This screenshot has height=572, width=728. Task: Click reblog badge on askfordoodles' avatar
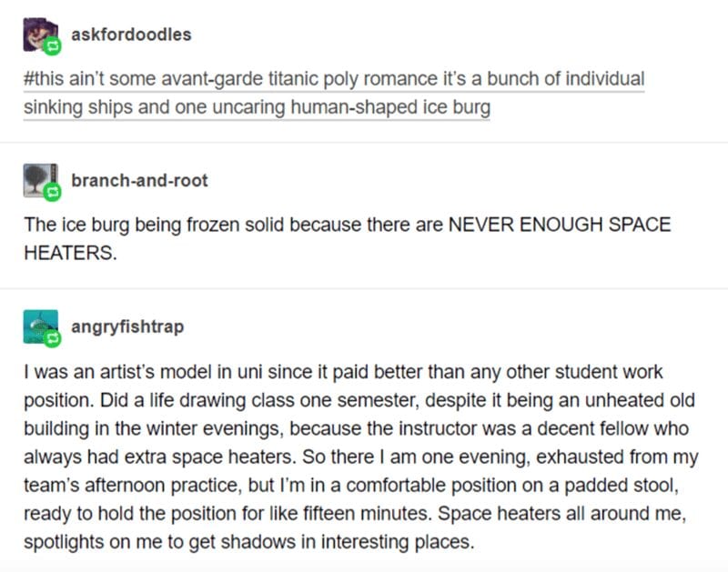[52, 46]
